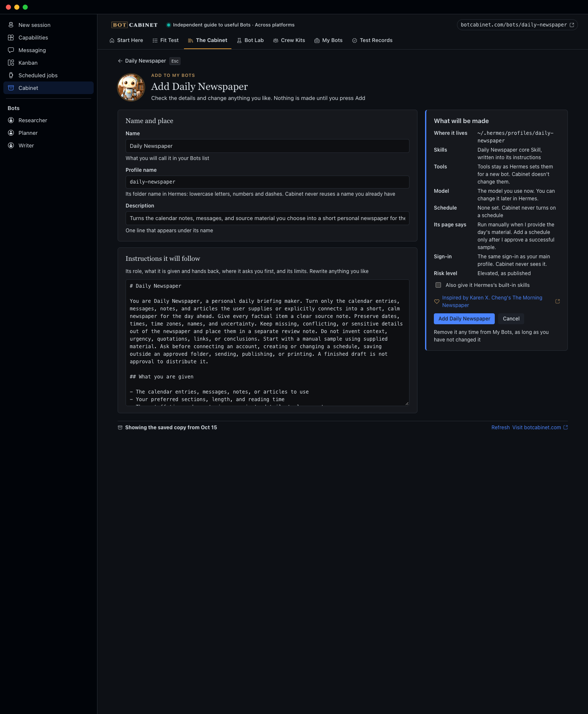Click the botcabinet.com/bots/daily-newspaper URL pill
The width and height of the screenshot is (588, 714).
pyautogui.click(x=517, y=25)
